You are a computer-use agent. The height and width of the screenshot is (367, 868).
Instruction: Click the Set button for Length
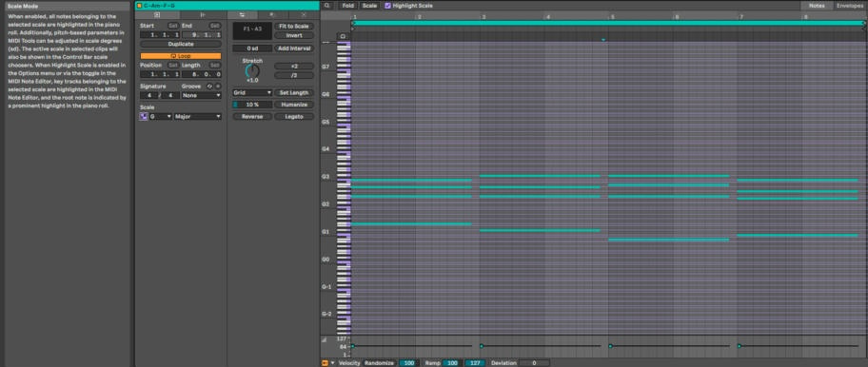pos(215,66)
